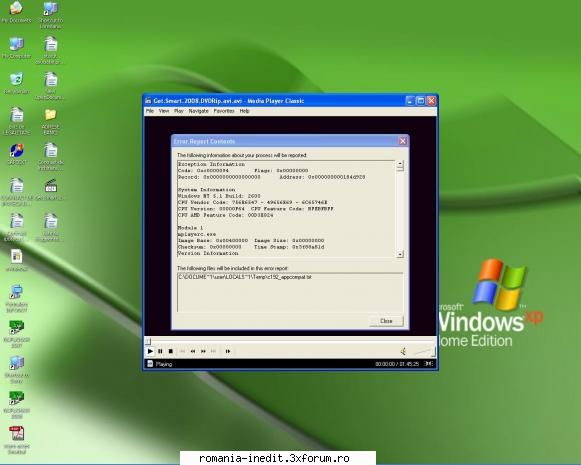Viewport: 581px width, 465px height.
Task: Open the View menu
Action: pos(164,111)
